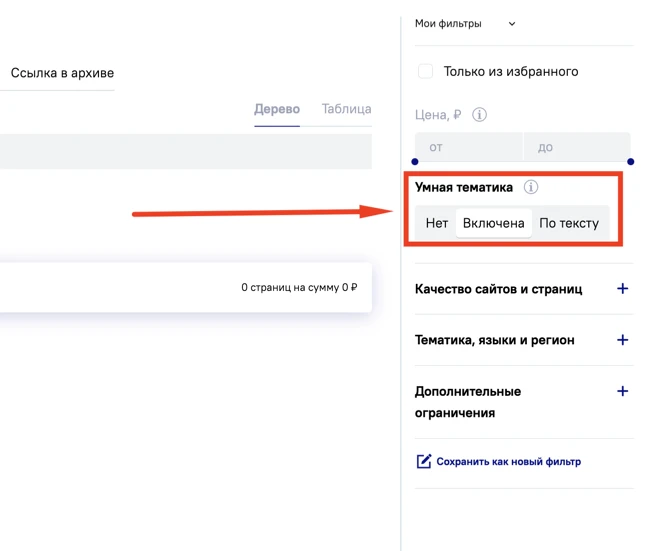Focus the minimum price 'от' field

pos(468,147)
